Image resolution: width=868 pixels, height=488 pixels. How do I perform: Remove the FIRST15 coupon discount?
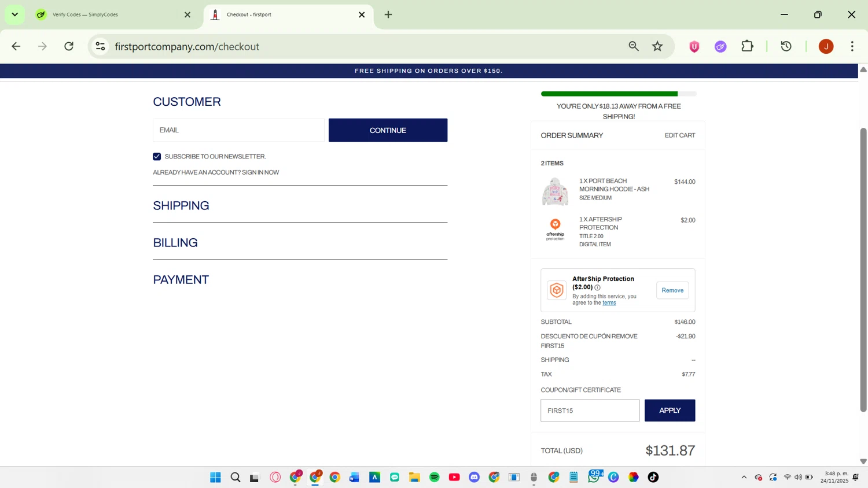[625, 337]
